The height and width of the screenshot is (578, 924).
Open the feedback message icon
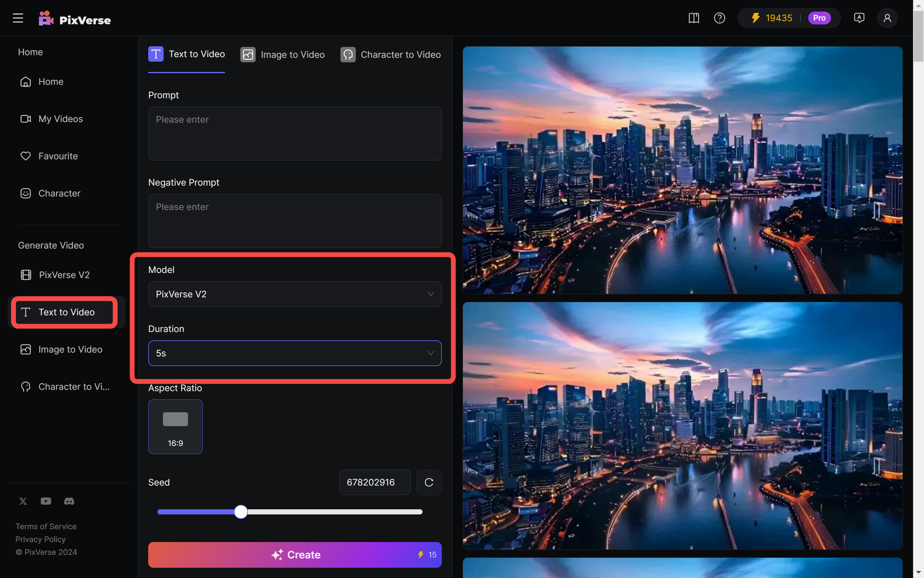pos(859,18)
